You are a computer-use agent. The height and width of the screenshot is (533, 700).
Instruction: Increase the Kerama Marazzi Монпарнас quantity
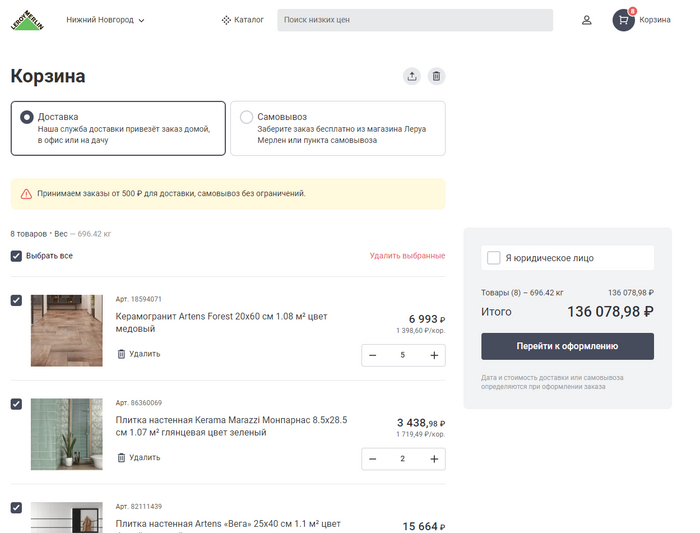click(x=434, y=459)
